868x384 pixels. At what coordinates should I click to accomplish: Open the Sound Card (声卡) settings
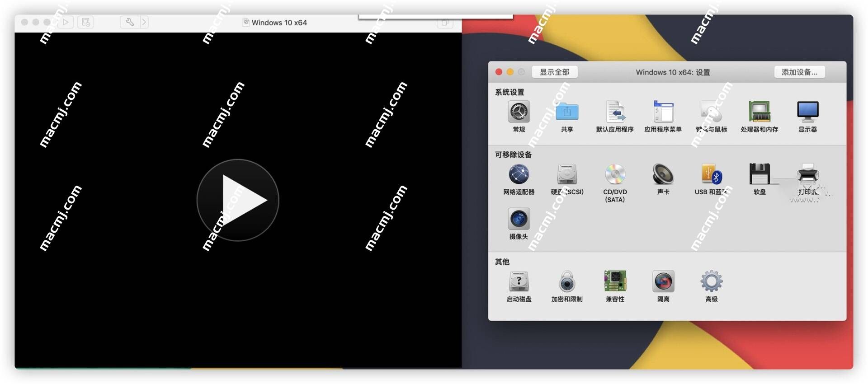[x=663, y=174]
